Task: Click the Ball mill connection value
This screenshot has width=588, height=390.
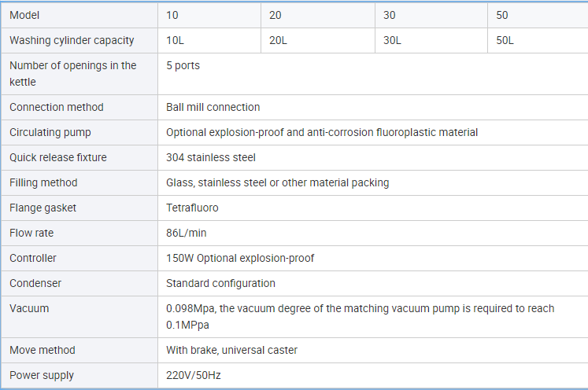Action: tap(213, 107)
